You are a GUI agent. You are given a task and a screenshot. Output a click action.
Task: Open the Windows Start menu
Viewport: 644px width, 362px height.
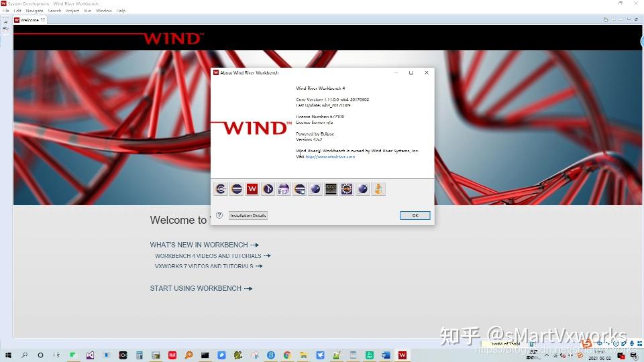click(x=8, y=355)
